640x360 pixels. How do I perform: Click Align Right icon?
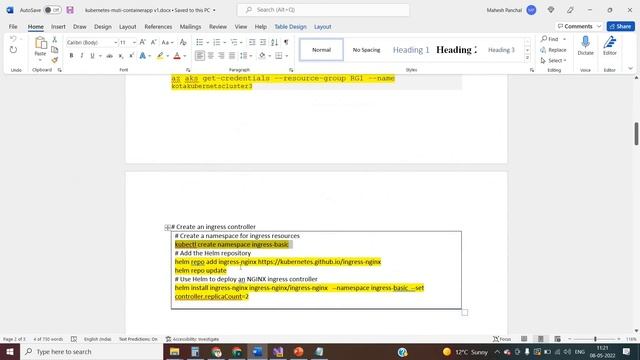tap(221, 56)
